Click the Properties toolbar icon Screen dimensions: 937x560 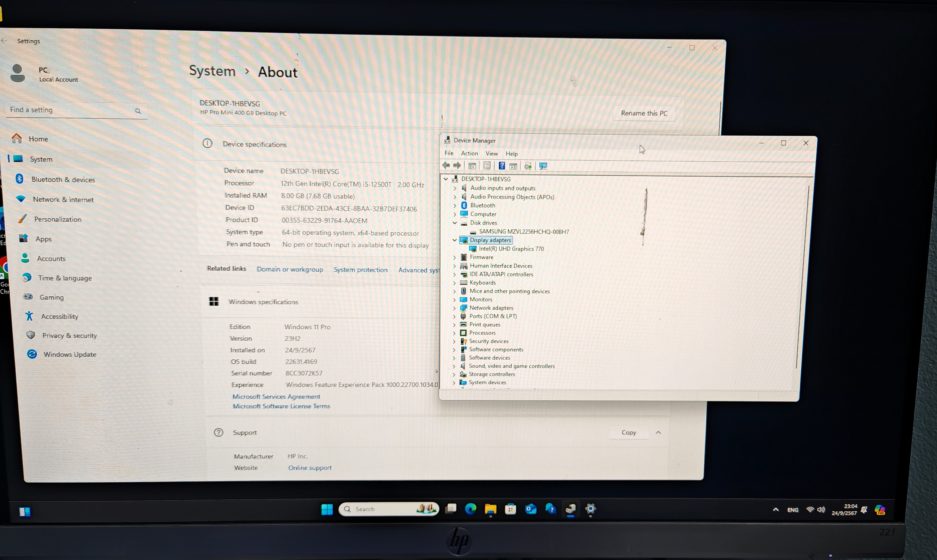[x=487, y=166]
